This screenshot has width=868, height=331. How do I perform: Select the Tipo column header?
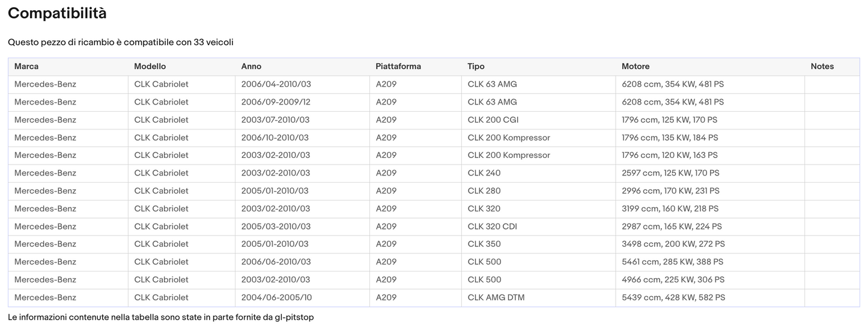pos(476,67)
